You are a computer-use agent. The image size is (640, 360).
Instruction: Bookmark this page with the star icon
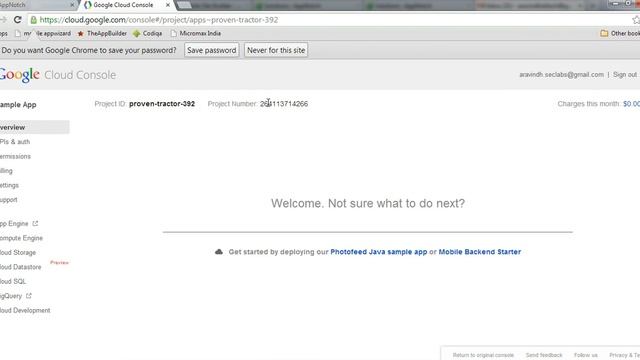[636, 20]
